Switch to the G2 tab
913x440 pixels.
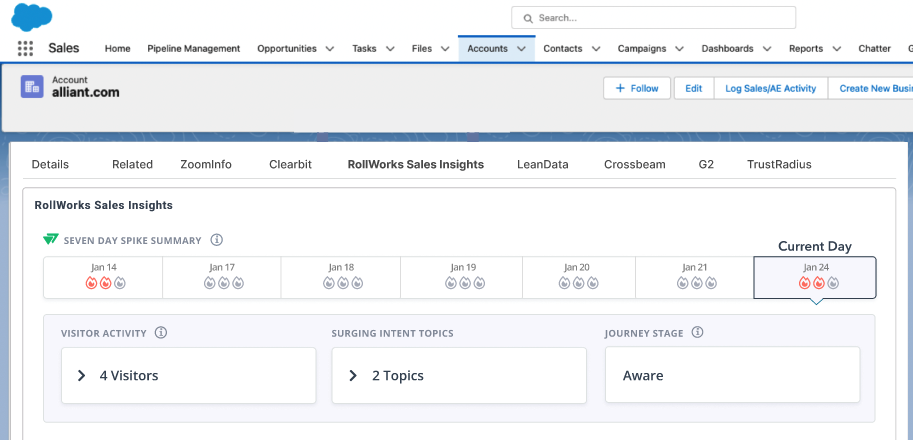pos(706,165)
